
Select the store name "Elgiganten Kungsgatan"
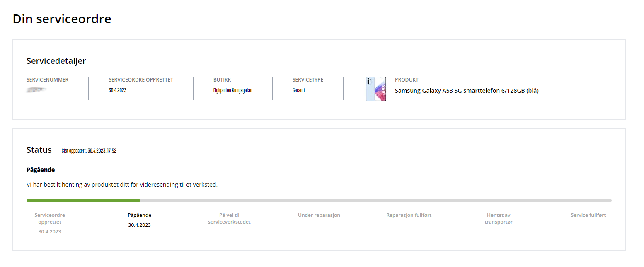coord(233,90)
